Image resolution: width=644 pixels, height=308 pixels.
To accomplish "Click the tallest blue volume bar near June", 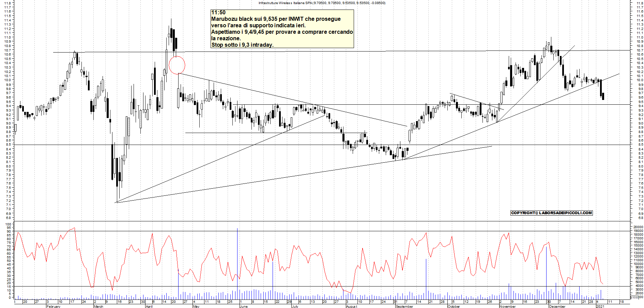I will click(x=237, y=264).
